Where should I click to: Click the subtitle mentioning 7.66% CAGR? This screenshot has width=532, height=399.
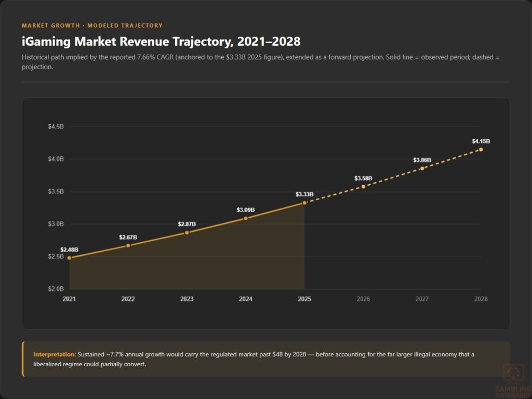[x=261, y=62]
